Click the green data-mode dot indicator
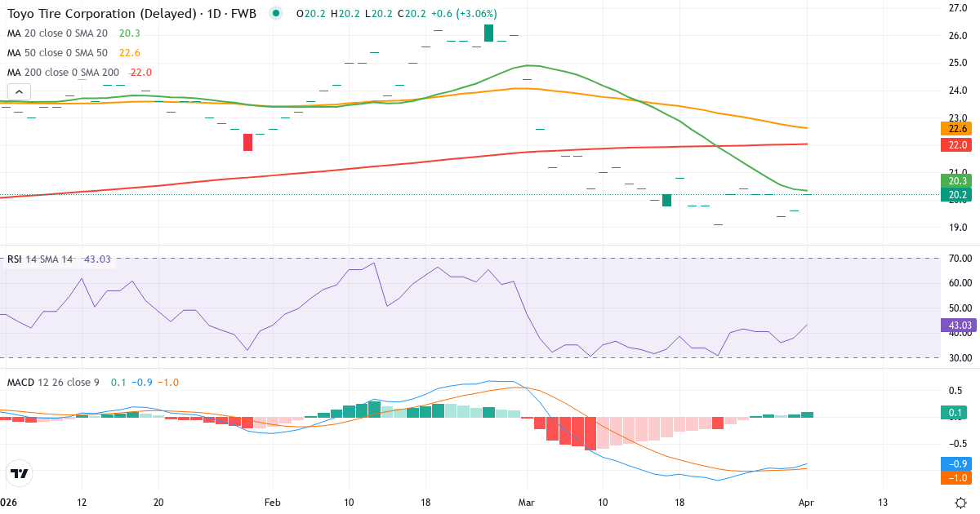The height and width of the screenshot is (514, 980). [275, 14]
